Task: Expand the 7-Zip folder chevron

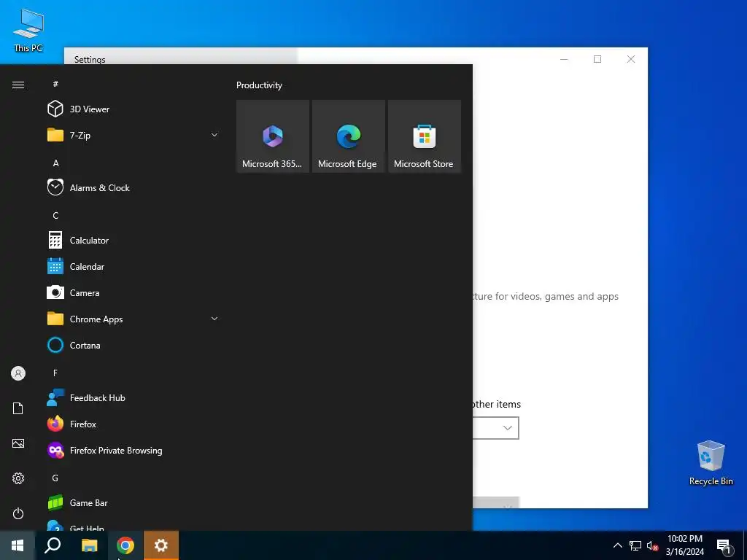Action: 214,135
